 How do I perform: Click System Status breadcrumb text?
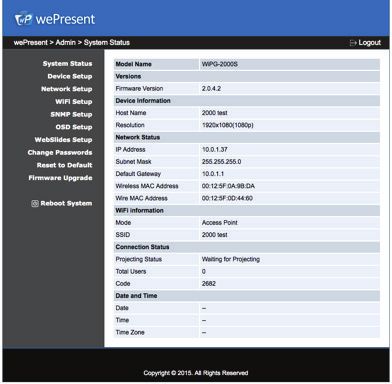(x=107, y=43)
